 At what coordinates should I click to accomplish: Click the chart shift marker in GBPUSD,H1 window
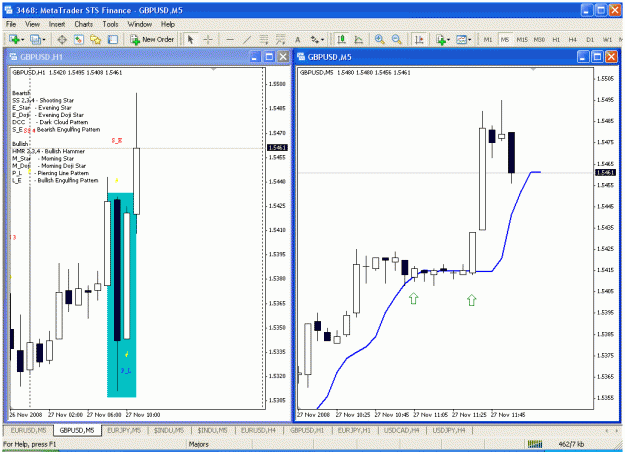click(214, 69)
